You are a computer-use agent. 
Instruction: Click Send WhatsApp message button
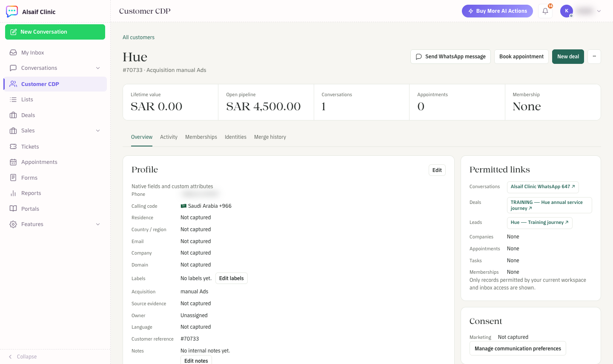[x=450, y=57]
